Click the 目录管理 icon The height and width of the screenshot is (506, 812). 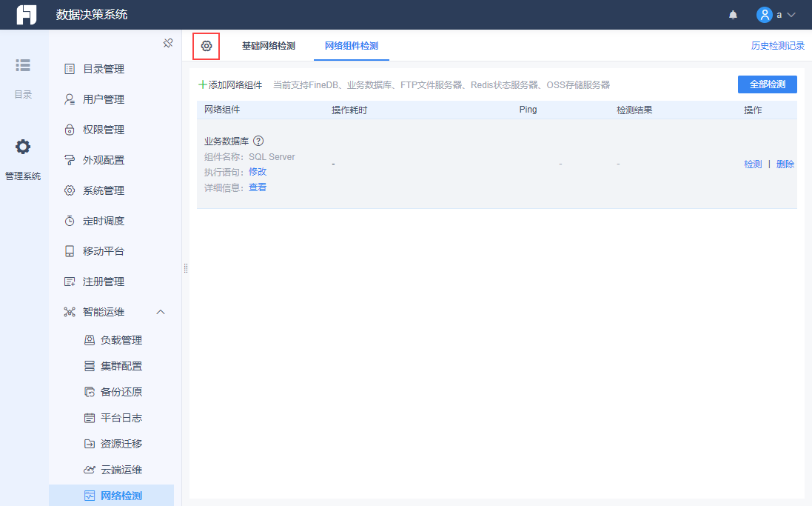coord(70,69)
